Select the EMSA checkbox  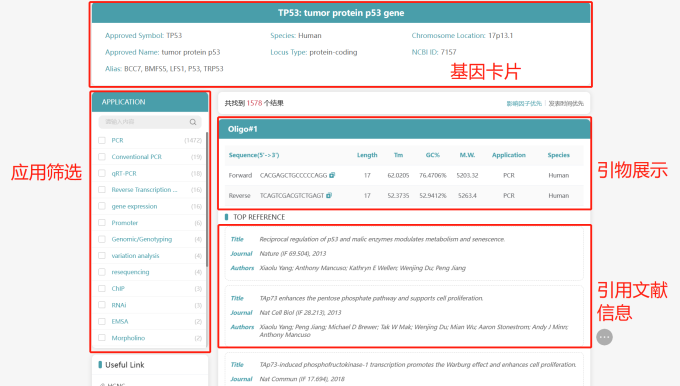[x=102, y=321]
